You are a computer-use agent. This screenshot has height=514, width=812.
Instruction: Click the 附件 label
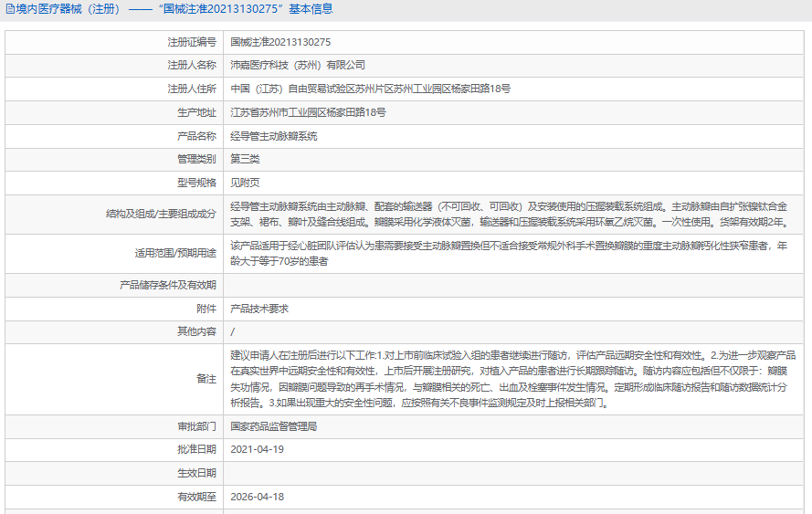click(x=206, y=309)
